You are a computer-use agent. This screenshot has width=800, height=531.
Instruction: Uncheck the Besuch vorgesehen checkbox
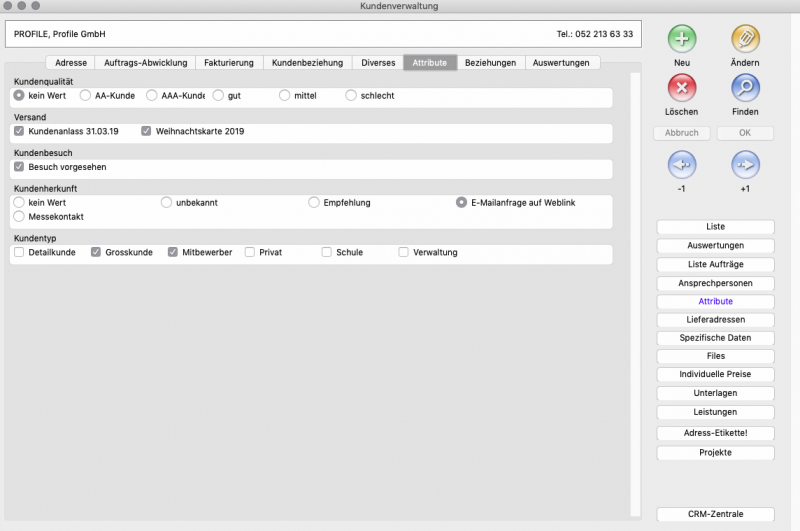(19, 167)
